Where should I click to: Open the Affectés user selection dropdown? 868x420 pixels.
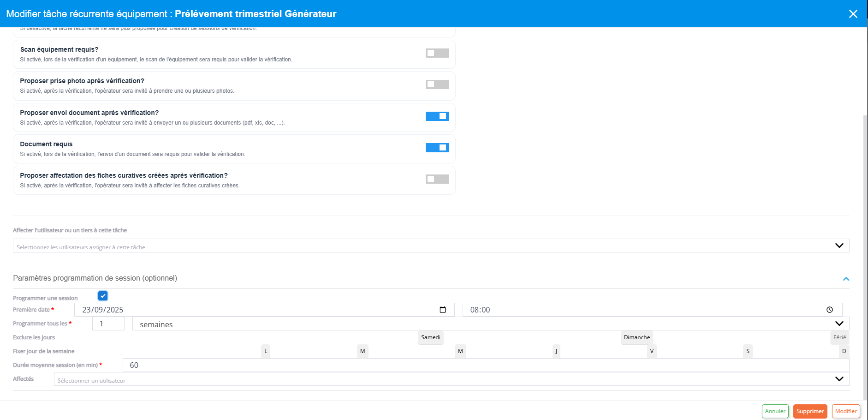451,379
